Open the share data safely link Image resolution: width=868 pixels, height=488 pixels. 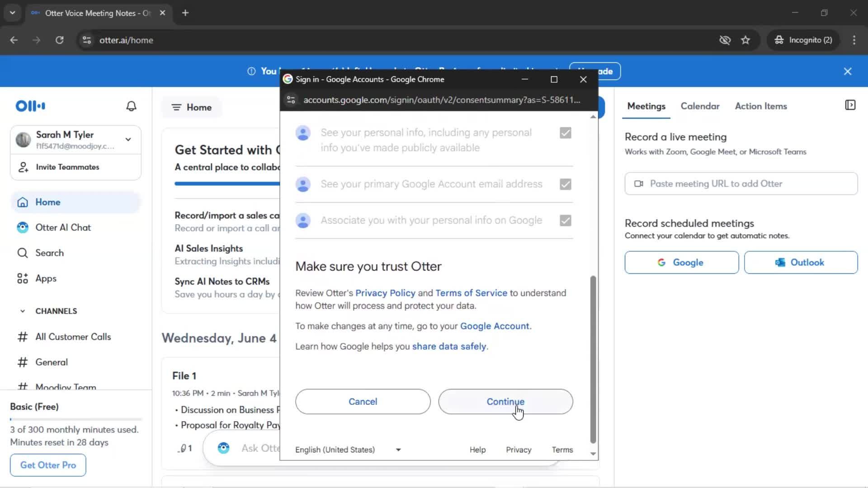(449, 347)
